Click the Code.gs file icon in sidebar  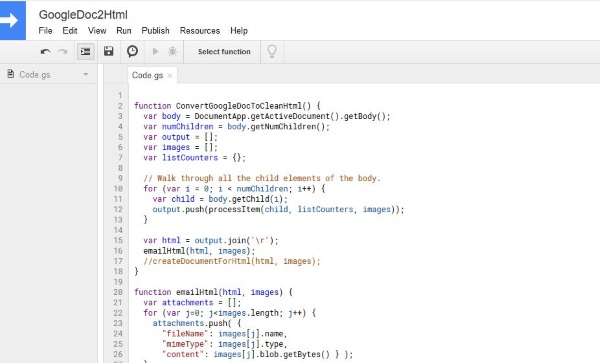click(x=11, y=74)
